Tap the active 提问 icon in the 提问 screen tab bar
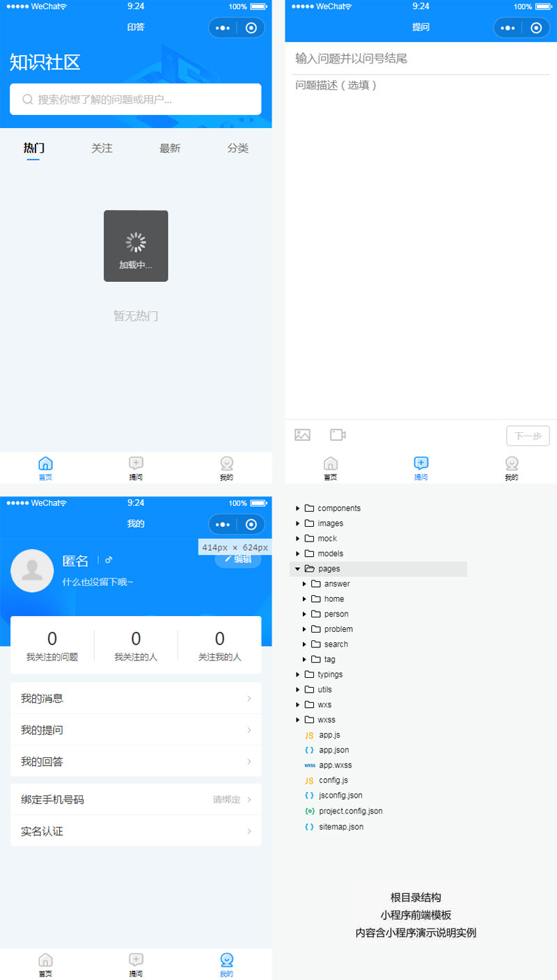The image size is (557, 980). [x=421, y=463]
